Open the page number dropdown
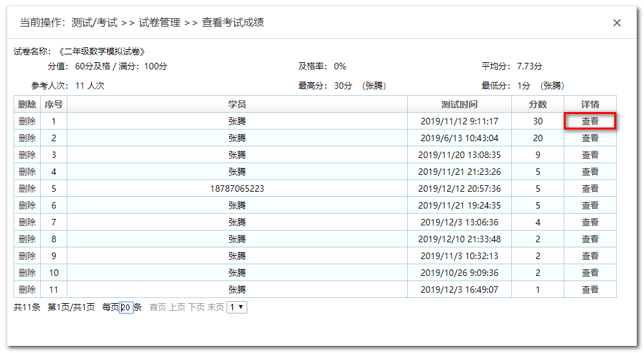644x353 pixels. (x=237, y=307)
